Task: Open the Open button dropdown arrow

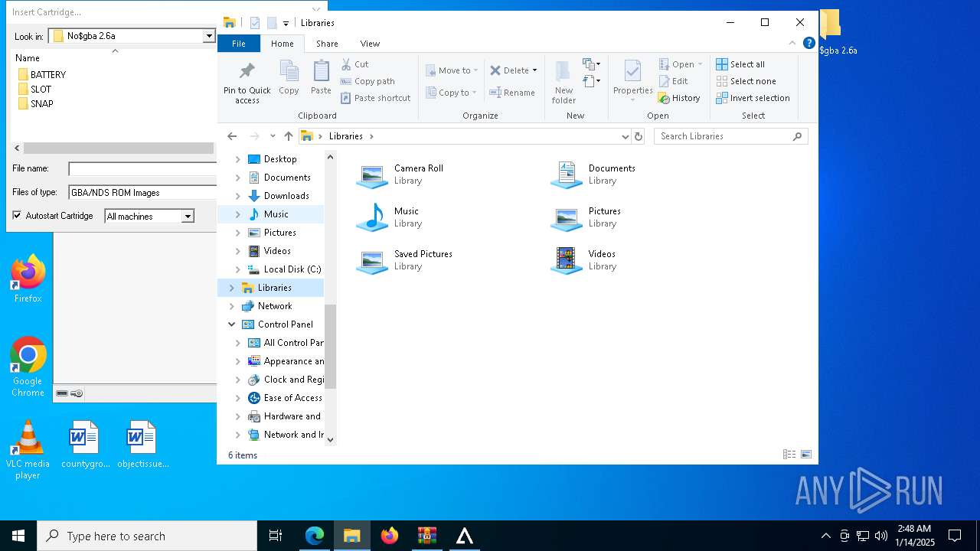Action: pos(700,64)
